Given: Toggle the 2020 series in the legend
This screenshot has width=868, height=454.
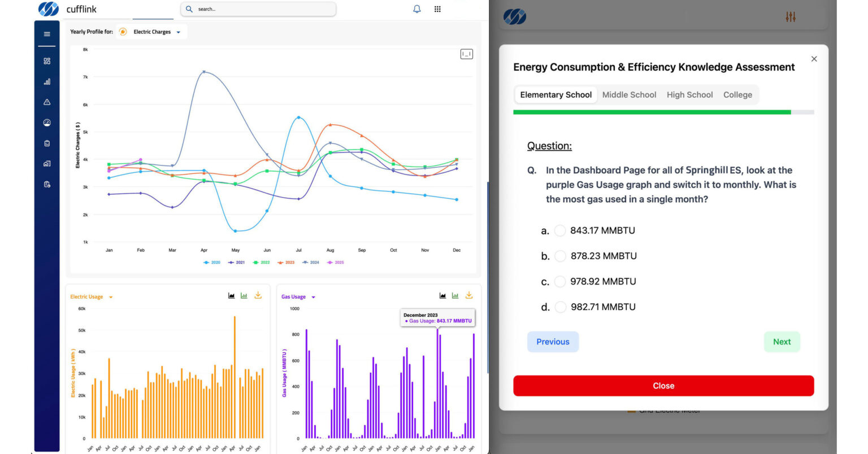Looking at the screenshot, I should 212,263.
